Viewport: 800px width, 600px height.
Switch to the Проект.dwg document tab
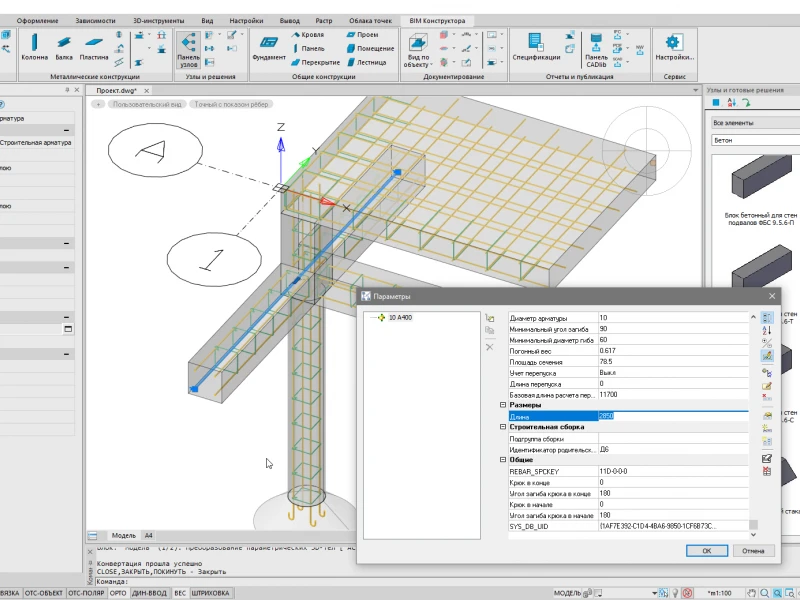(116, 90)
